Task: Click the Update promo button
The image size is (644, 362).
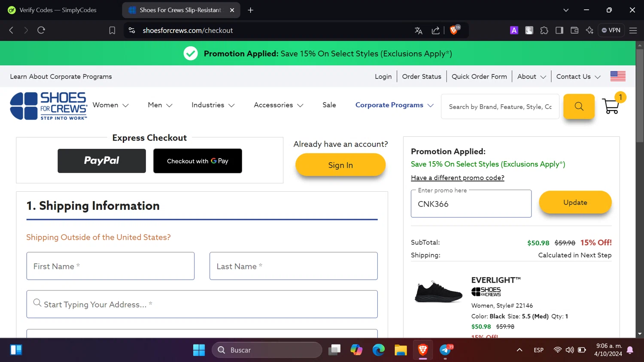Action: [575, 202]
